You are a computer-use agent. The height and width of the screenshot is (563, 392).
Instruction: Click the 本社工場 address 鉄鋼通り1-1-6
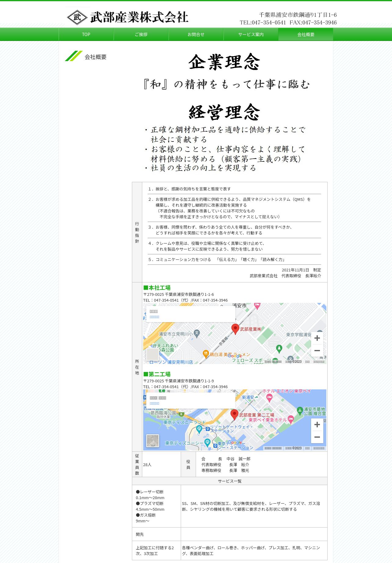click(179, 295)
